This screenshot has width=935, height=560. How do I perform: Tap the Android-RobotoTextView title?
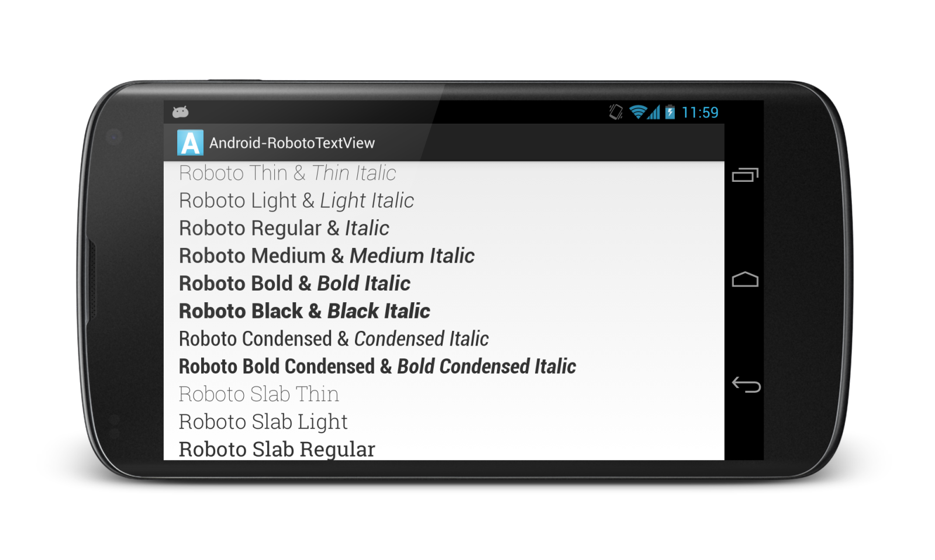[292, 143]
